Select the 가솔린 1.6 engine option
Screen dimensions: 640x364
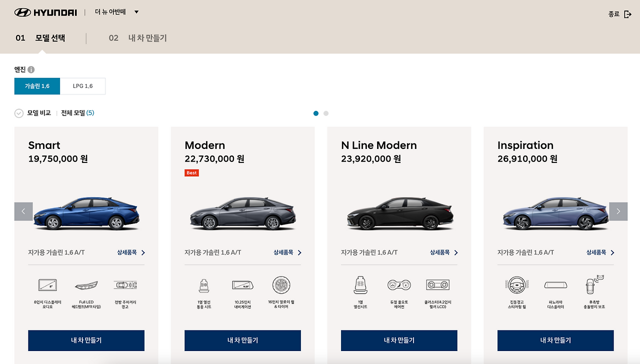(x=37, y=86)
